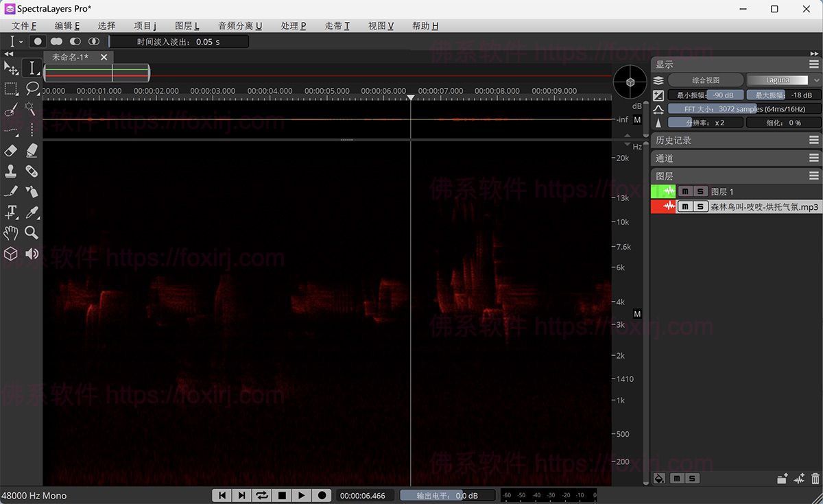Open the 处理 menu
Image resolution: width=823 pixels, height=504 pixels.
click(x=293, y=25)
